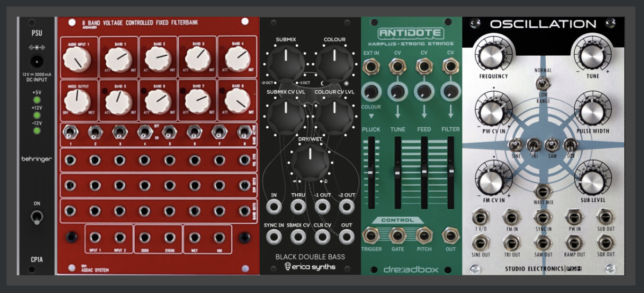The height and width of the screenshot is (293, 644).
Task: Toggle the SINE waveform switch
Action: 516,145
